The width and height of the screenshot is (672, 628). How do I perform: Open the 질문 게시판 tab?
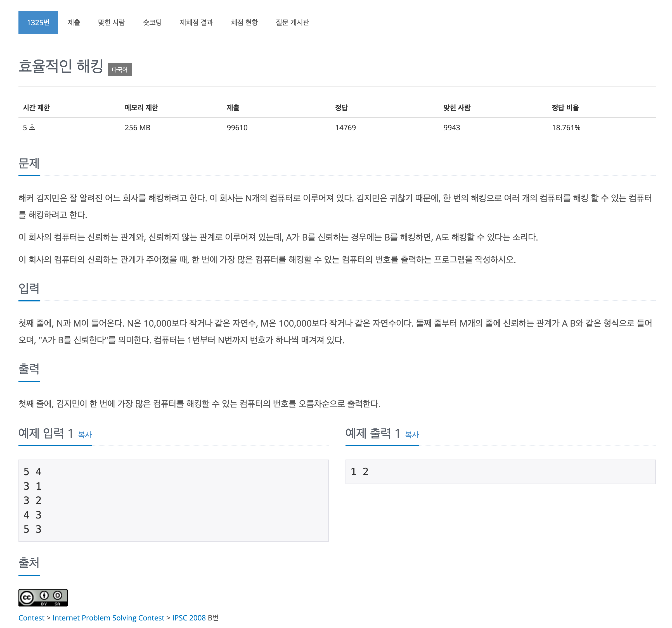click(x=292, y=22)
